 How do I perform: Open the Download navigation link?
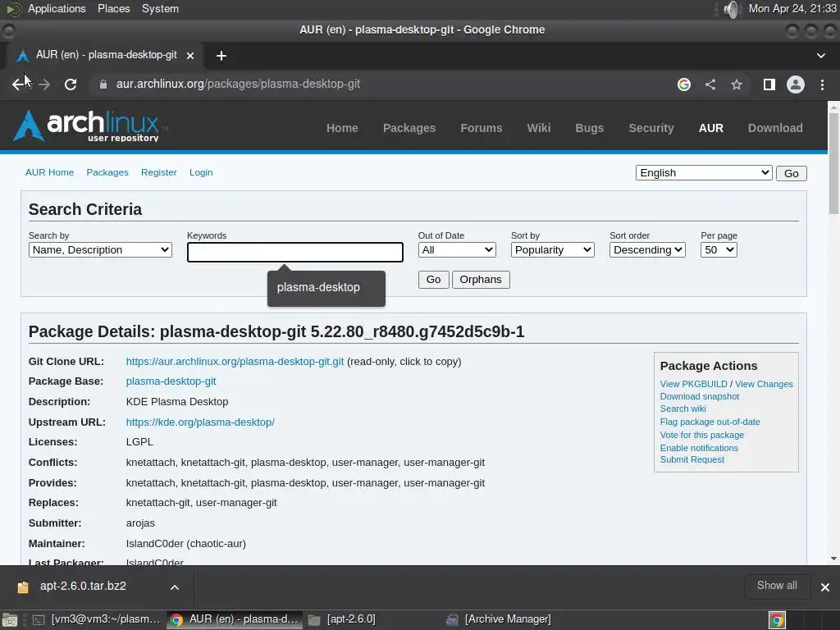tap(775, 128)
